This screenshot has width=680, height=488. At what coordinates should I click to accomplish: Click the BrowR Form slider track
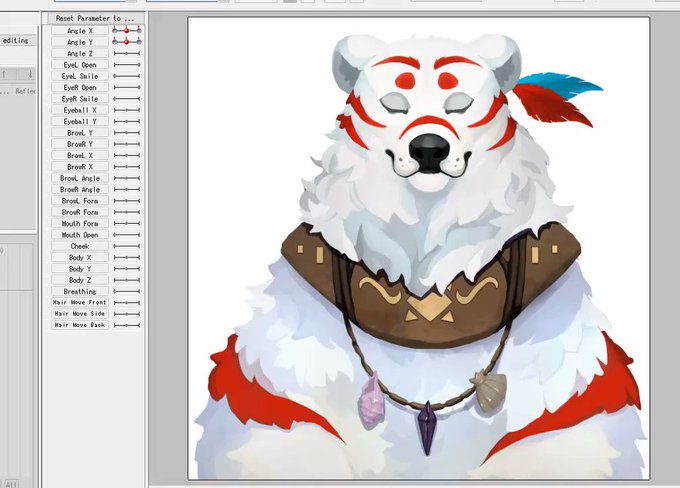pos(127,212)
